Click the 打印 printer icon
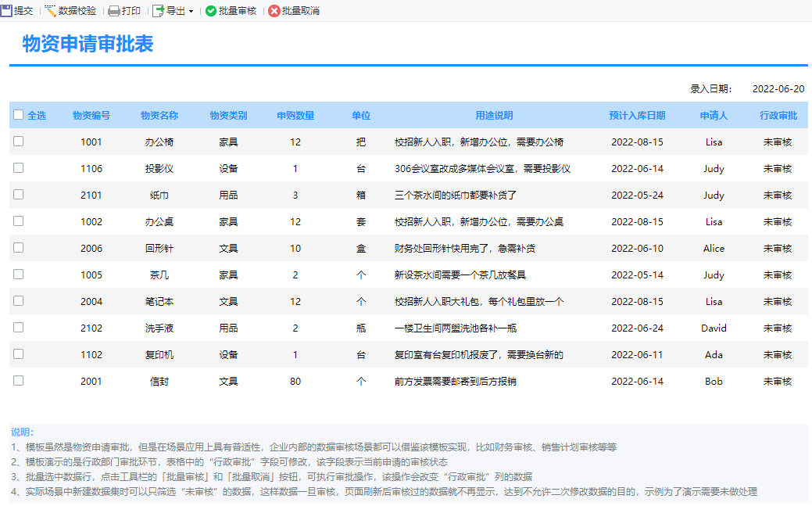The height and width of the screenshot is (506, 812). point(114,11)
